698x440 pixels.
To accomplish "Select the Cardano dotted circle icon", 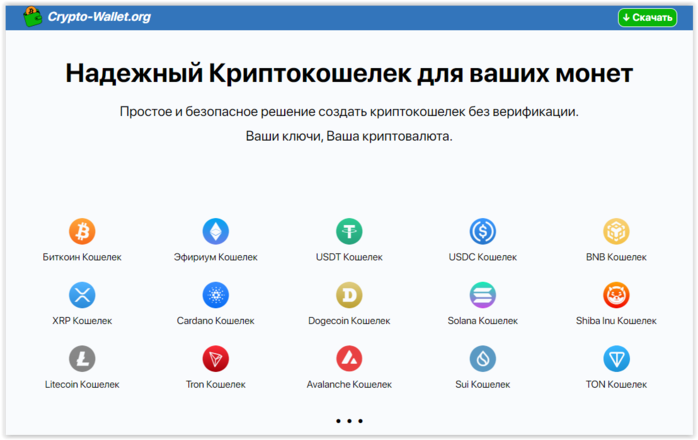I will point(215,295).
